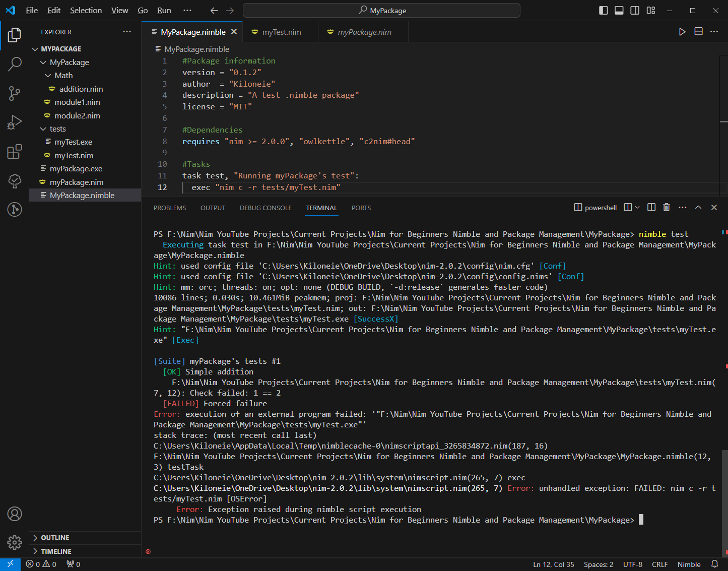Open module1.nim in the explorer

[85, 102]
